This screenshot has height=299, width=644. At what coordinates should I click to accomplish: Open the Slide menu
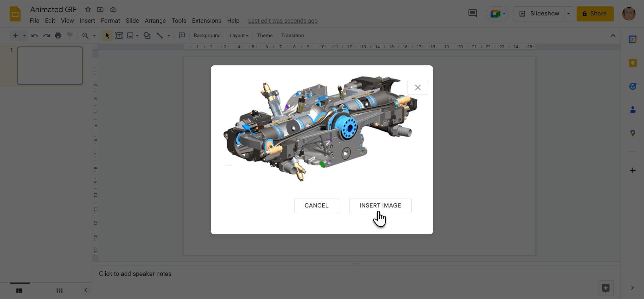click(132, 21)
